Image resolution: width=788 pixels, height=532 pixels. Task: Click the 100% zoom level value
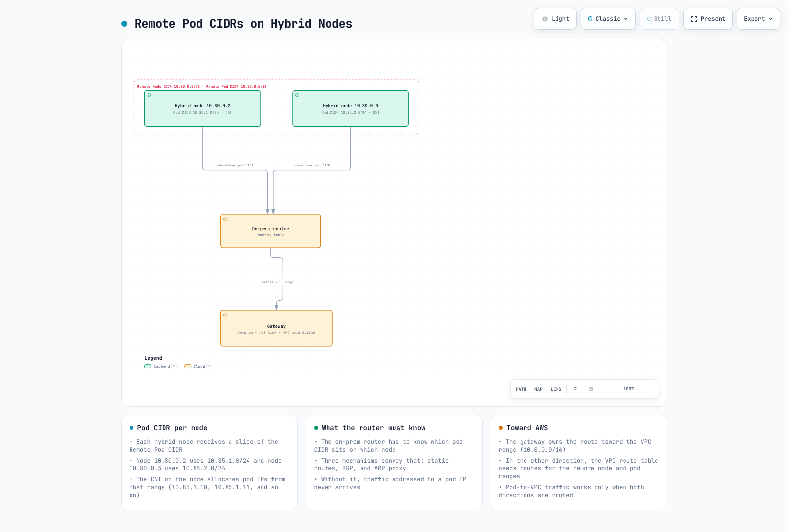pos(629,389)
